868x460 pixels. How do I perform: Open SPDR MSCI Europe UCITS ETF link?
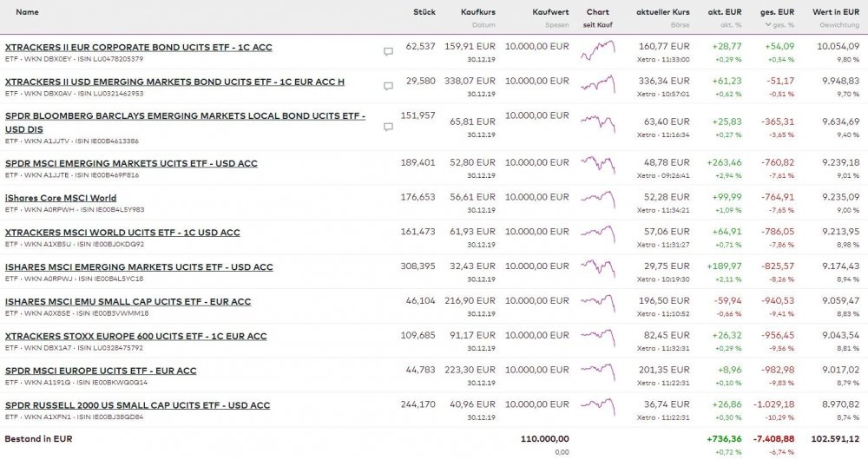click(x=101, y=371)
